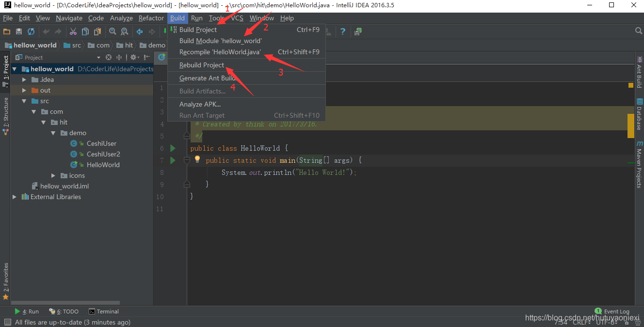Collapse the src folder

[24, 101]
